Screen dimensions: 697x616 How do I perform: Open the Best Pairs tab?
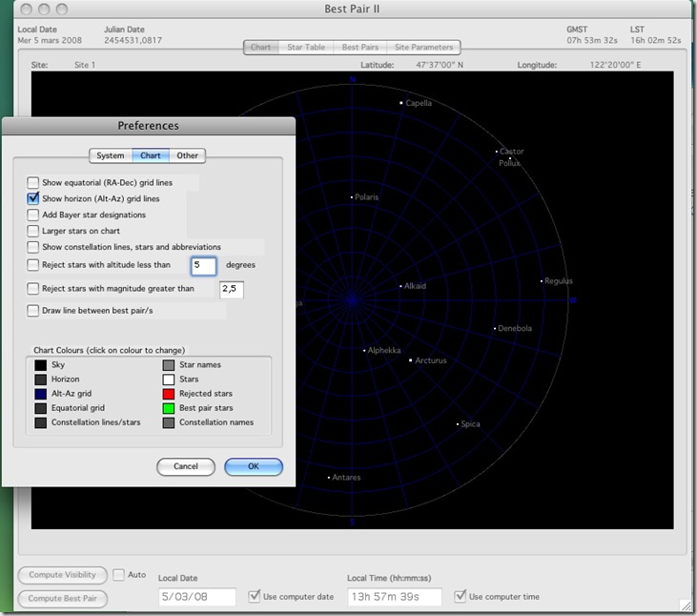(x=360, y=47)
